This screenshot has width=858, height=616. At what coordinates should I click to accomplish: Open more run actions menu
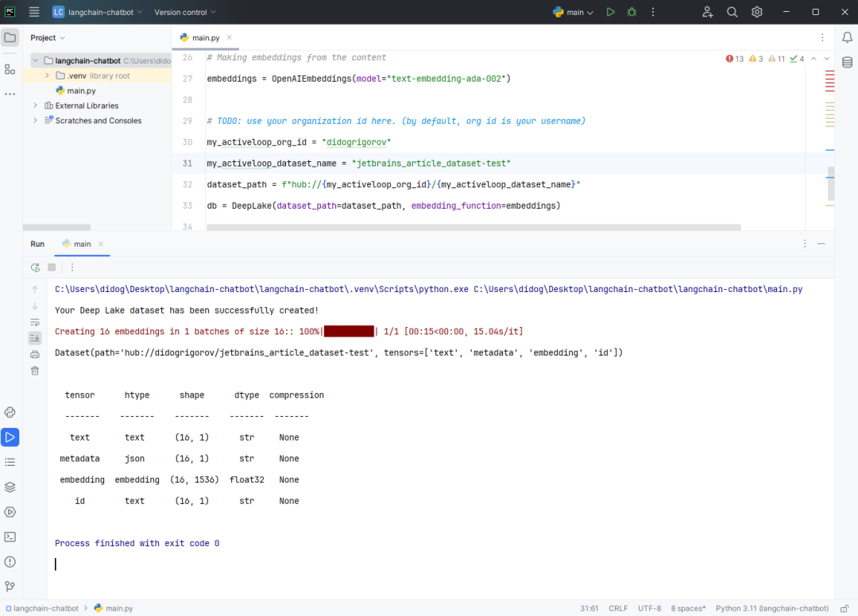653,12
